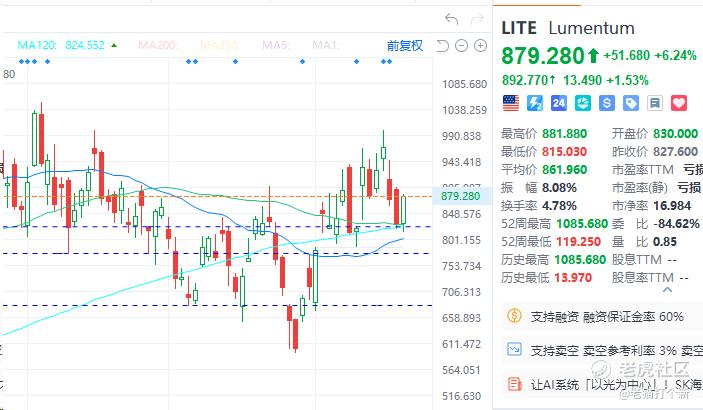The width and height of the screenshot is (703, 410).
Task: Toggle the MA250 indicator label
Action: pyautogui.click(x=220, y=45)
